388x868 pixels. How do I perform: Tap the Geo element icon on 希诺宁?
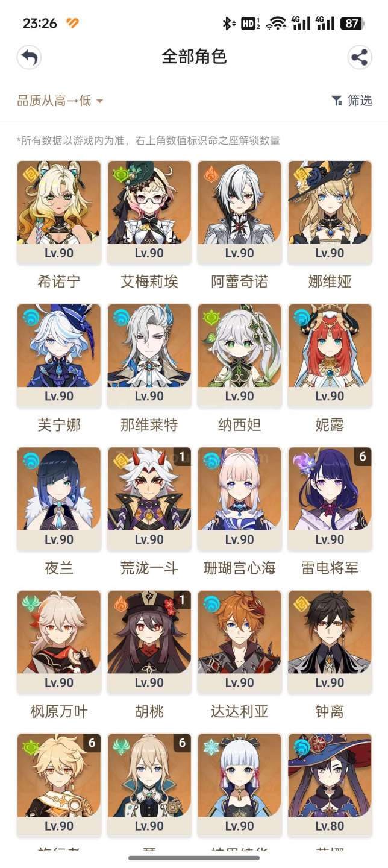pyautogui.click(x=30, y=174)
